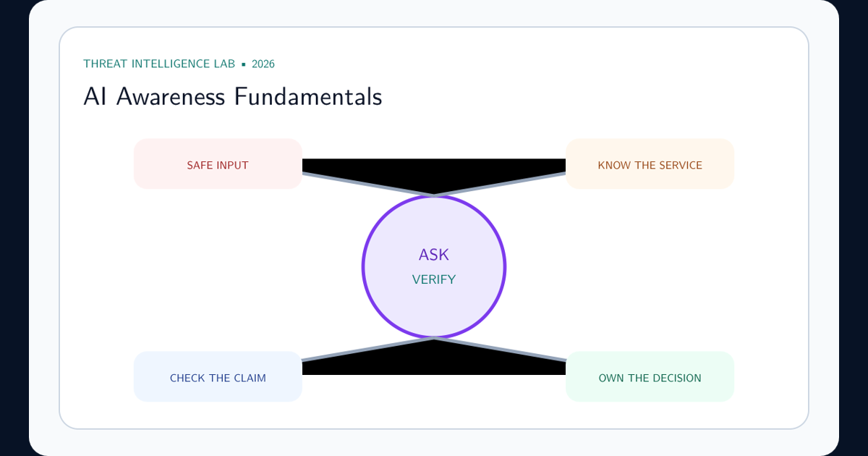The image size is (868, 456).
Task: Click the gray line from CHECK THE CLAIM to circle
Action: [368, 349]
